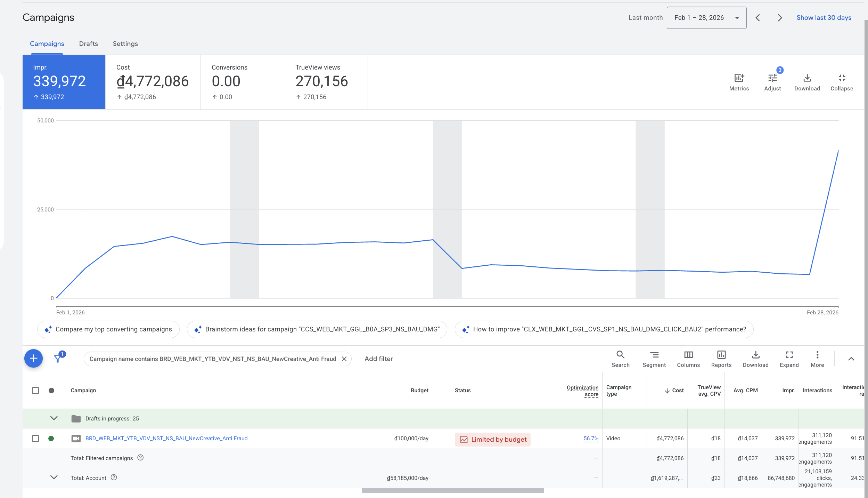Switch to the Drafts tab
Image resolution: width=868 pixels, height=498 pixels.
pyautogui.click(x=88, y=44)
